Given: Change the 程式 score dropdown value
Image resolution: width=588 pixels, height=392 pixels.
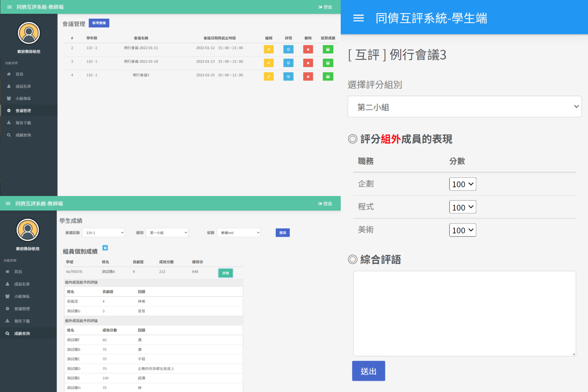Looking at the screenshot, I should (463, 207).
